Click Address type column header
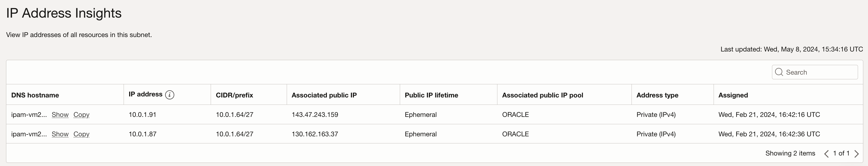The image size is (868, 166). pyautogui.click(x=657, y=95)
